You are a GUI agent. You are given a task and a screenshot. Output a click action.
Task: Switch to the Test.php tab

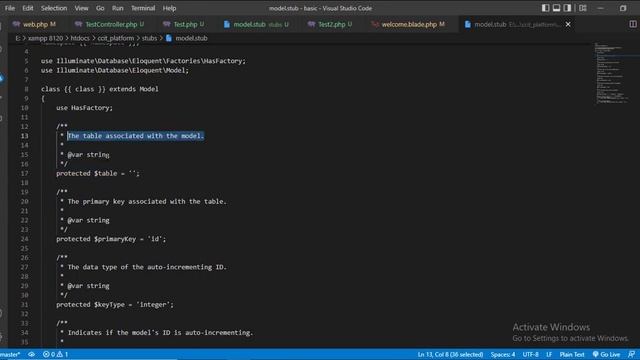[184, 24]
